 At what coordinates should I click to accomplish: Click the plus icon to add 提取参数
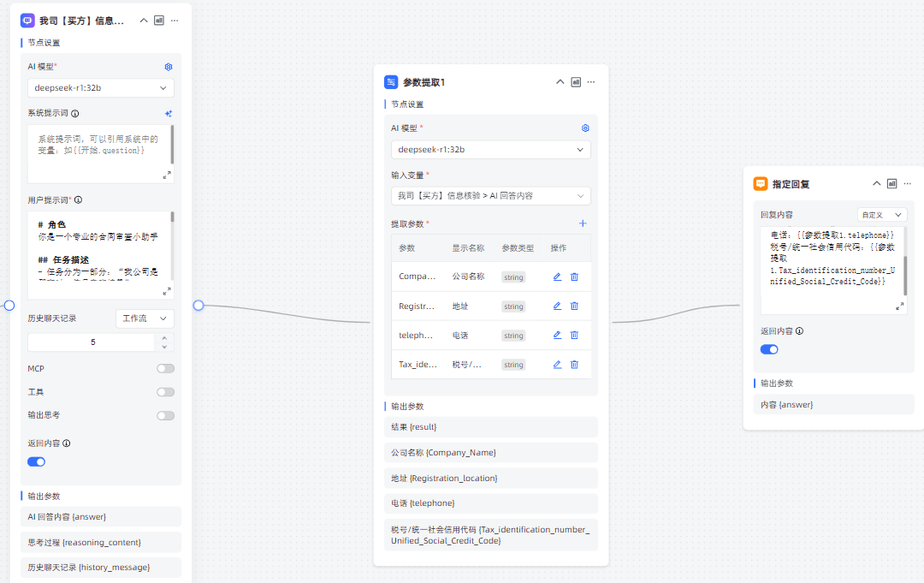coord(583,223)
